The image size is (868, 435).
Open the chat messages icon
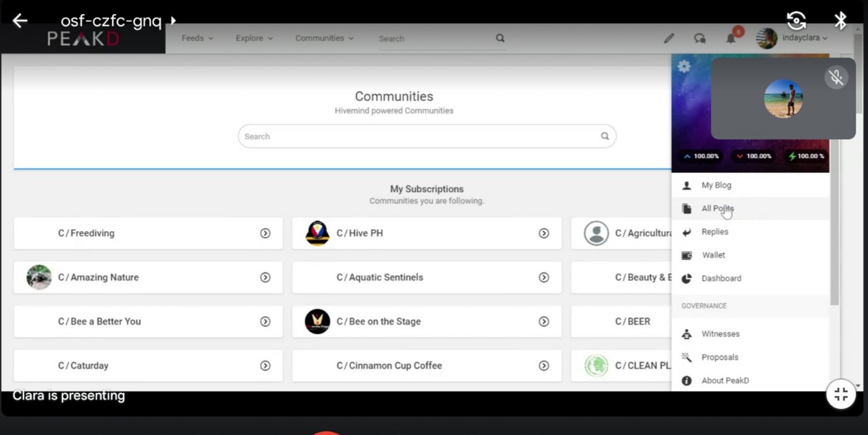pyautogui.click(x=700, y=38)
